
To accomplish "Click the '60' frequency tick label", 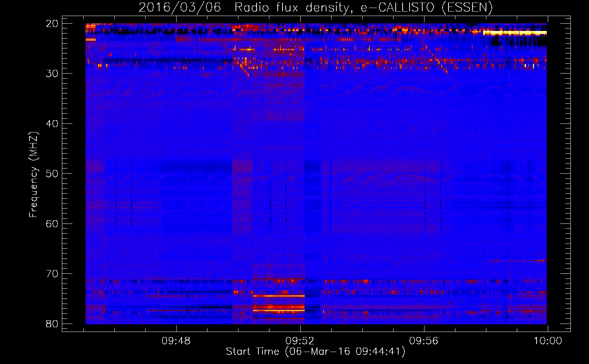I will (x=52, y=223).
